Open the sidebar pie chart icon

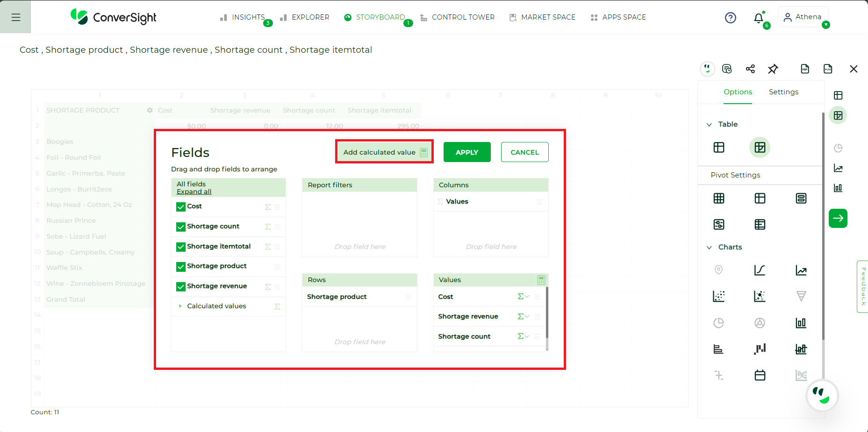[838, 148]
